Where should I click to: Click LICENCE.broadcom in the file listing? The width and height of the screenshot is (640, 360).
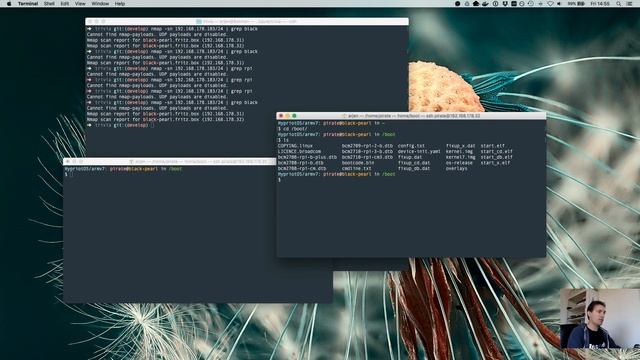299,151
